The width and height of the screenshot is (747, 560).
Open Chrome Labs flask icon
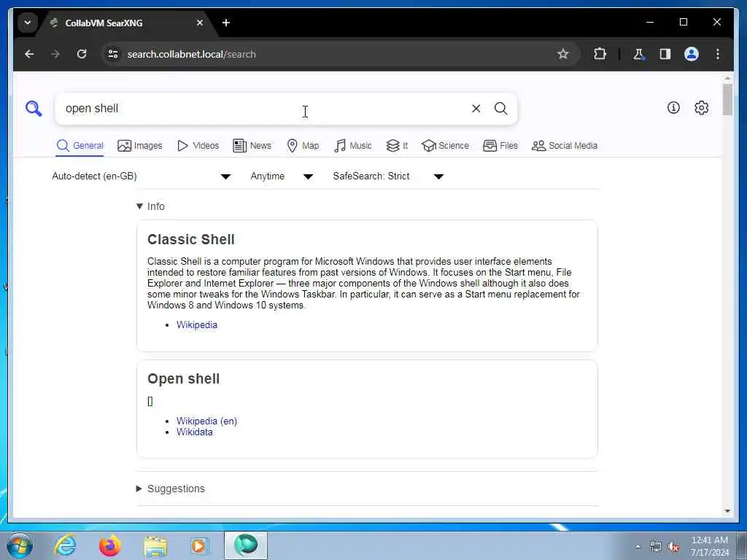point(638,54)
